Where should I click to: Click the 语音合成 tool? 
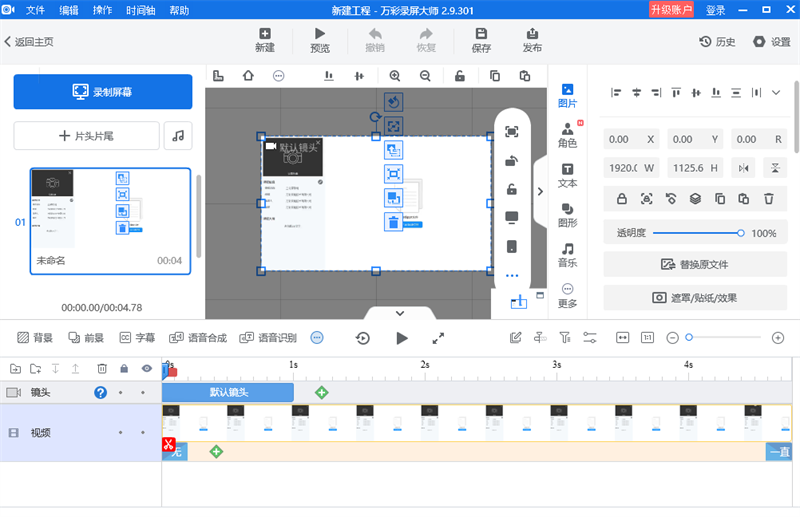198,337
